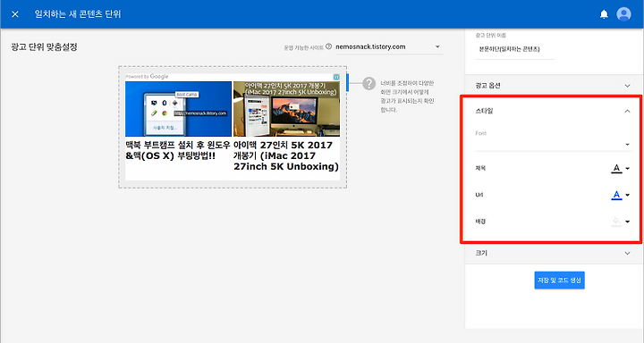Viewport: 644px width, 343px height.
Task: Open the Url text color picker
Action: [620, 195]
